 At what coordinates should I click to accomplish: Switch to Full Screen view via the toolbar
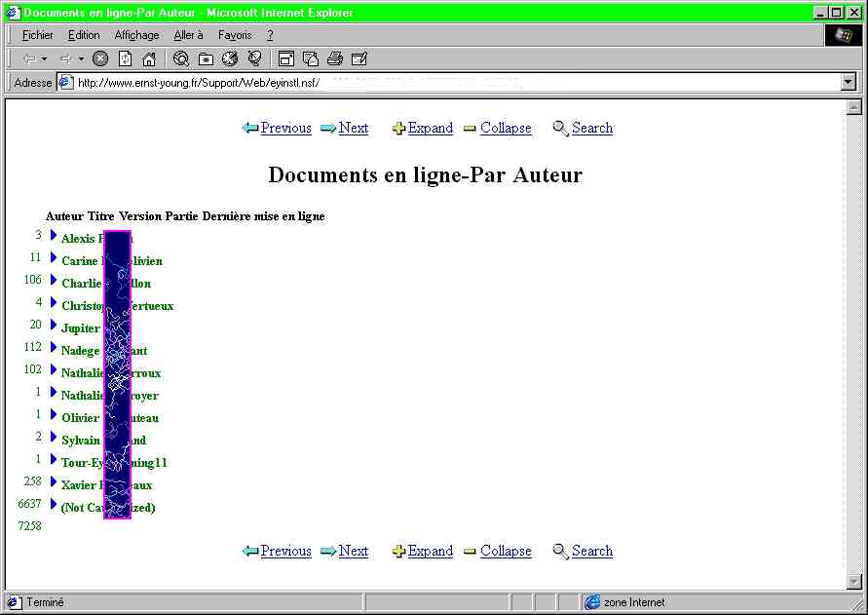(286, 58)
